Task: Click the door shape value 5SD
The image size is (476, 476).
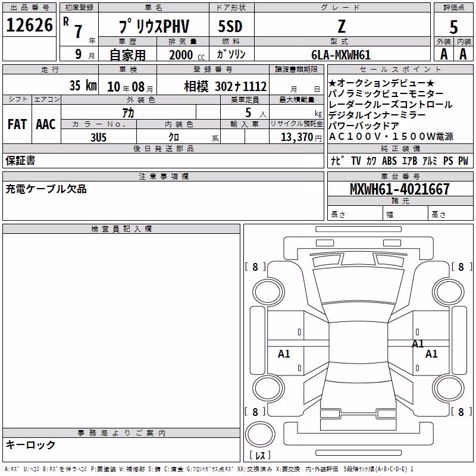Action: click(x=230, y=27)
